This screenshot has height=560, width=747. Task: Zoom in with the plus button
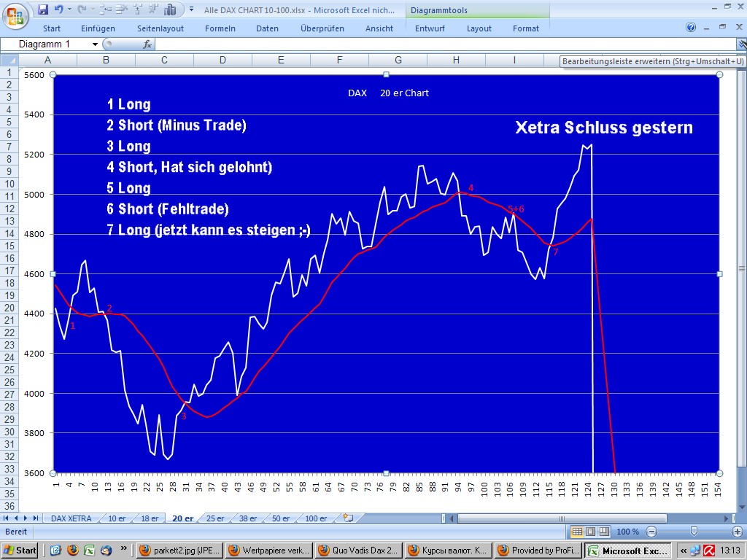[x=737, y=532]
